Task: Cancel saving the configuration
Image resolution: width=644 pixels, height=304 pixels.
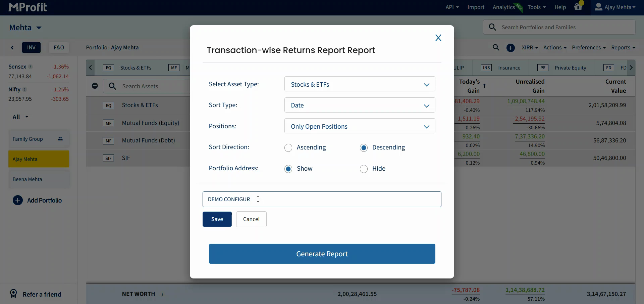Action: tap(251, 219)
